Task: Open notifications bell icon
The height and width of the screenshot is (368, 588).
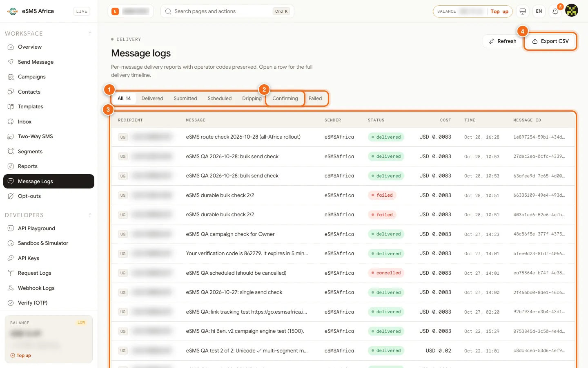Action: point(555,11)
